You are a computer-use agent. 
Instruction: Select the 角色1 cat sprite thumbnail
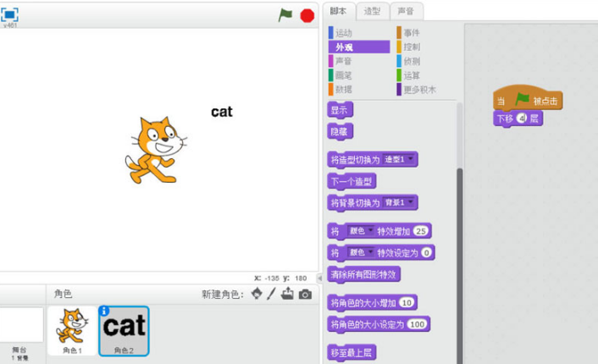[x=72, y=331]
